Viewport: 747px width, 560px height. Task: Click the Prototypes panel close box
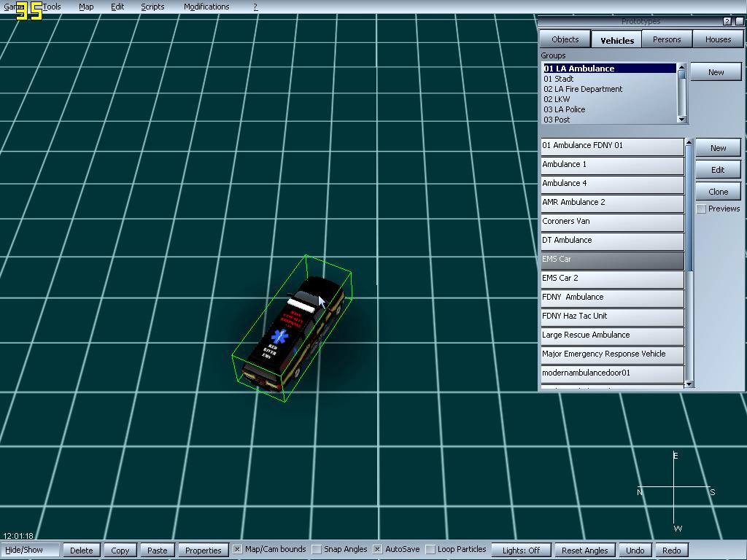pos(738,21)
